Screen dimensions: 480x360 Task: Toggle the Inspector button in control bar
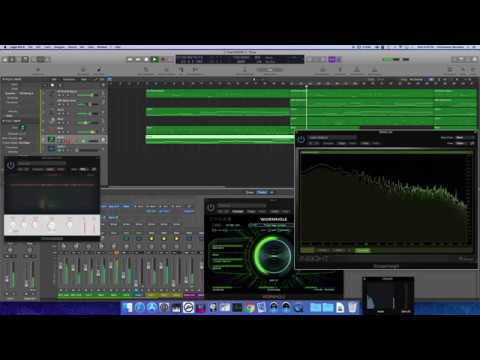coord(12,59)
